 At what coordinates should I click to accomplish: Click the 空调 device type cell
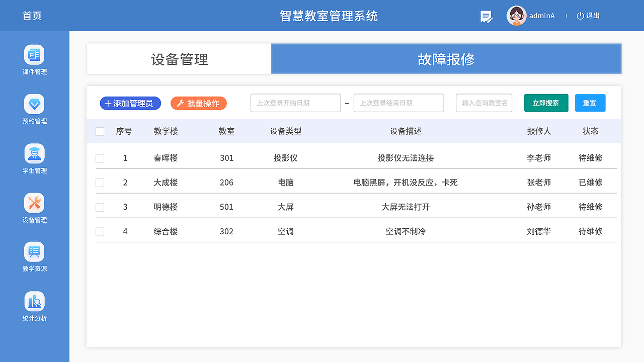click(x=286, y=231)
